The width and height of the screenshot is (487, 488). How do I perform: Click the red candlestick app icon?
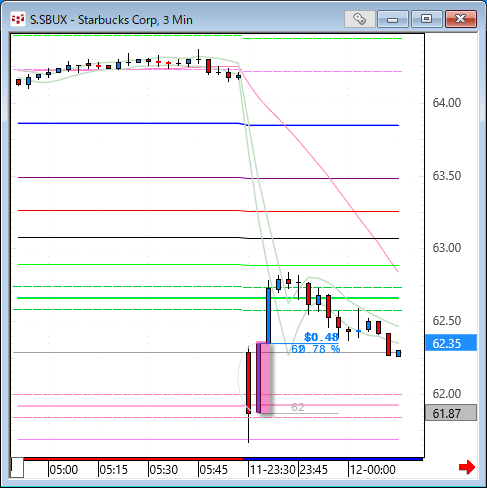point(18,19)
